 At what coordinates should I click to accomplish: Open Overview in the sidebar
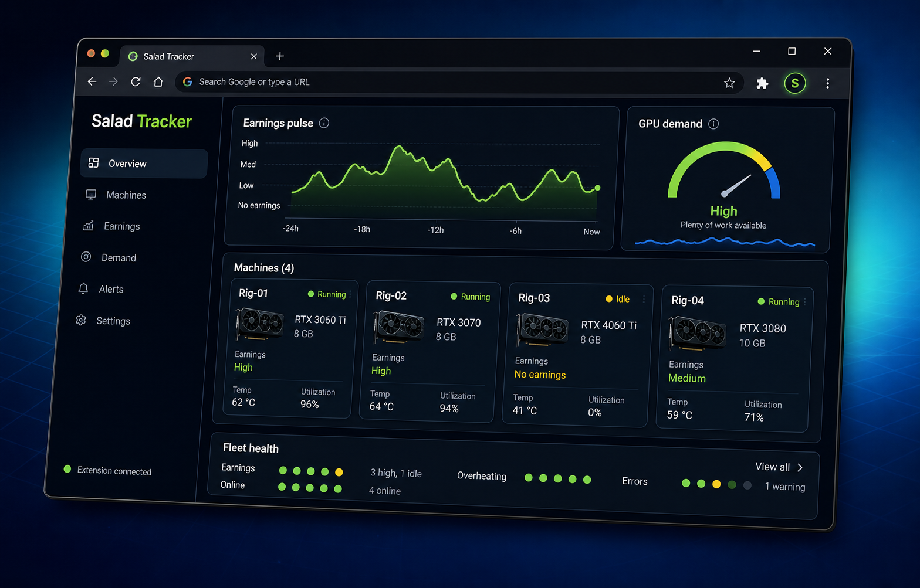point(144,164)
